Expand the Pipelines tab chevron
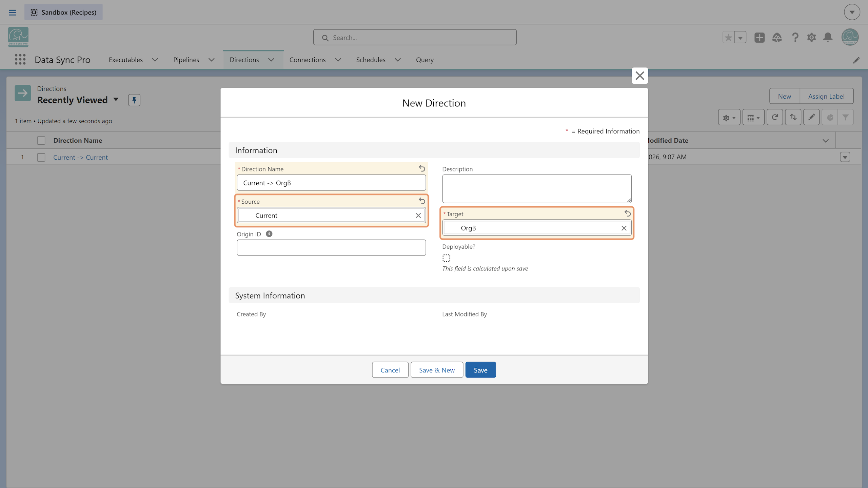 click(212, 60)
